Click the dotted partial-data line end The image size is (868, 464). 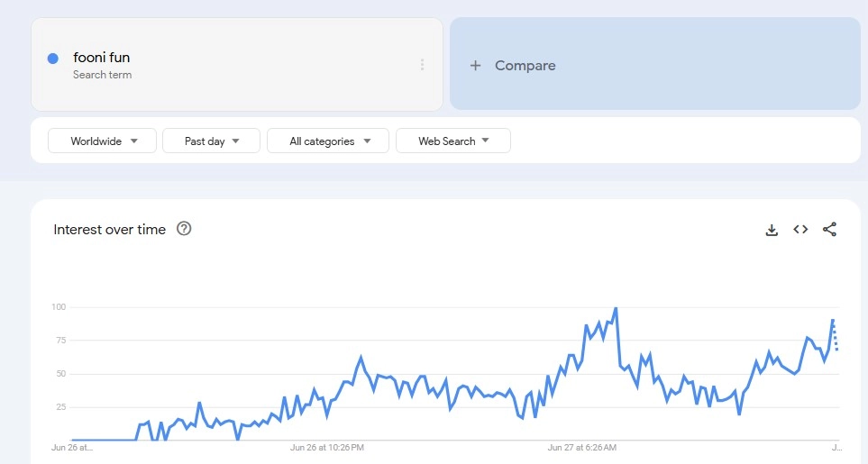[x=836, y=342]
